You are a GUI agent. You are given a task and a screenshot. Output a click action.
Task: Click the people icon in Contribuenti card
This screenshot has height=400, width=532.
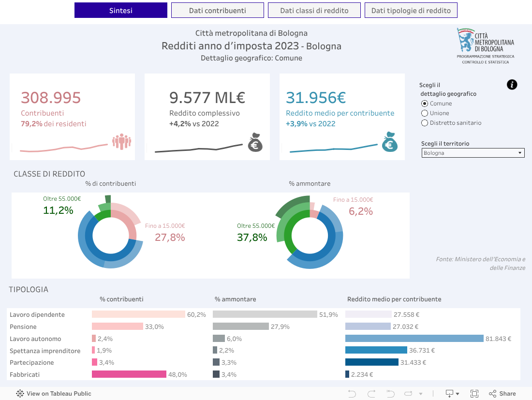(x=122, y=141)
